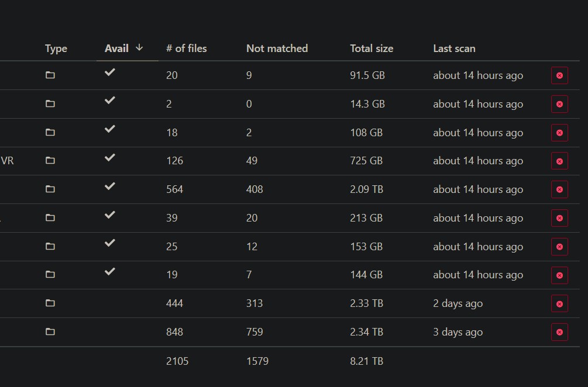
Task: Click the delete icon in the 2 files row
Action: point(559,104)
